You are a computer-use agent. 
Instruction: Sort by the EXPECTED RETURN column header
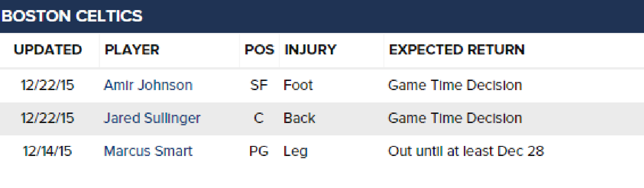(457, 50)
